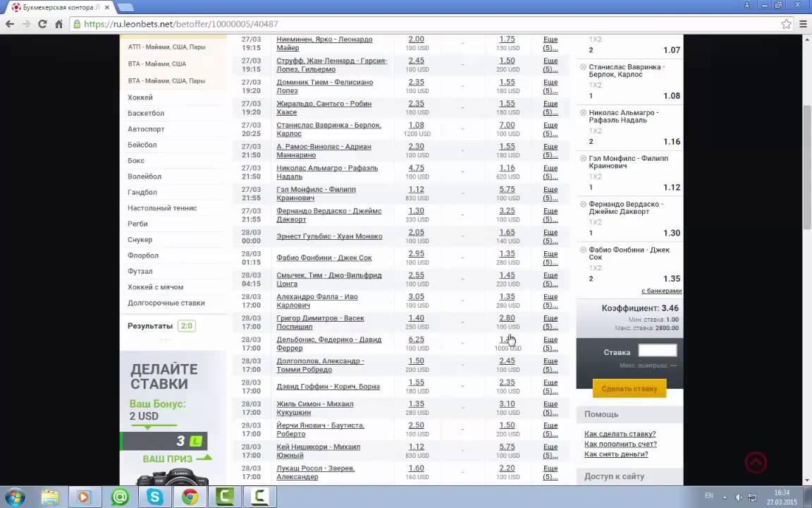Expand Еще (5) for Жиль Симон match
The image size is (812, 508).
click(550, 407)
